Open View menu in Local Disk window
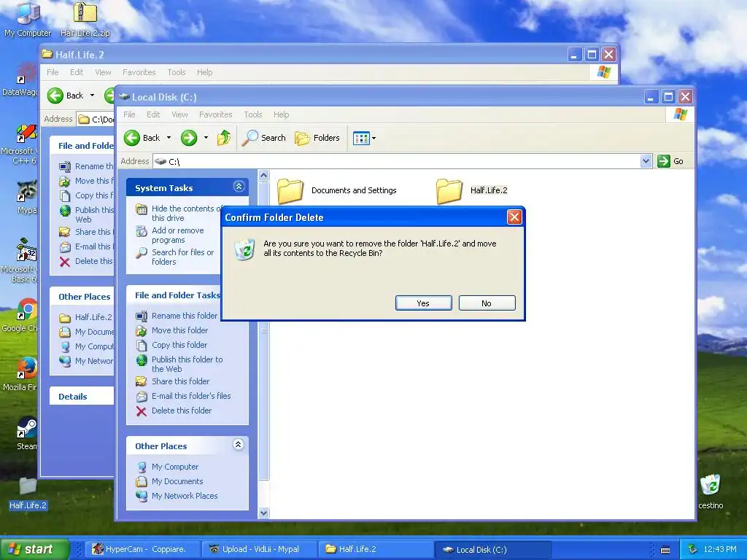The image size is (747, 560). tap(179, 114)
